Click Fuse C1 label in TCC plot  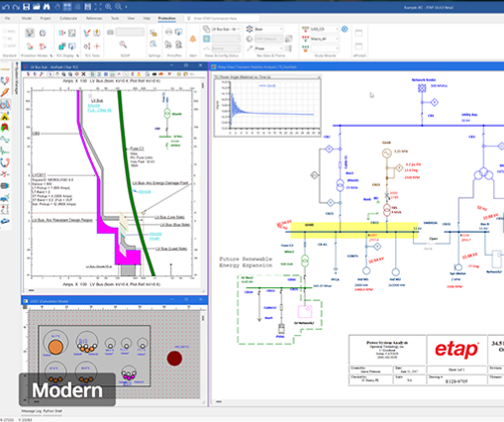click(137, 149)
